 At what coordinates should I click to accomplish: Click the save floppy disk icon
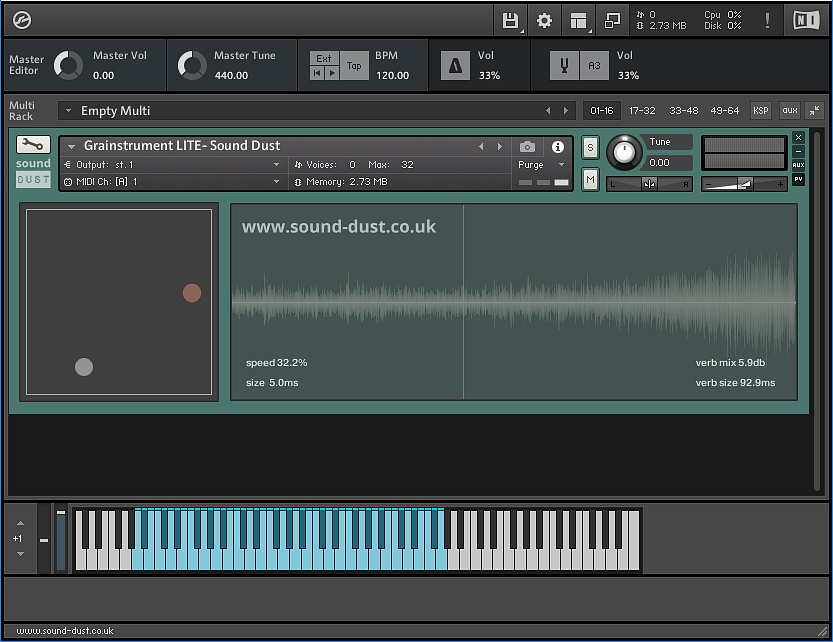click(x=510, y=20)
